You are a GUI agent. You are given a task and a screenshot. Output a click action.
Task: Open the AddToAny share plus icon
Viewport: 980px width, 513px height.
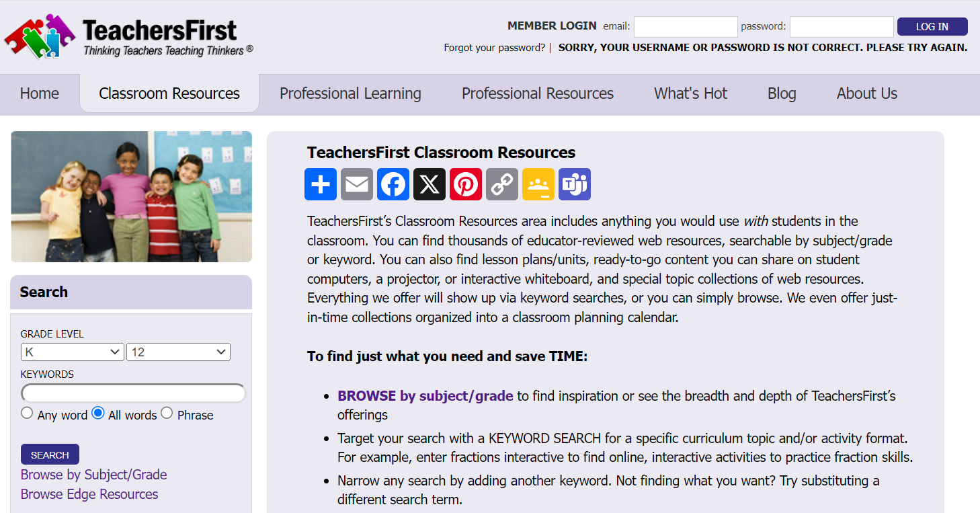321,184
